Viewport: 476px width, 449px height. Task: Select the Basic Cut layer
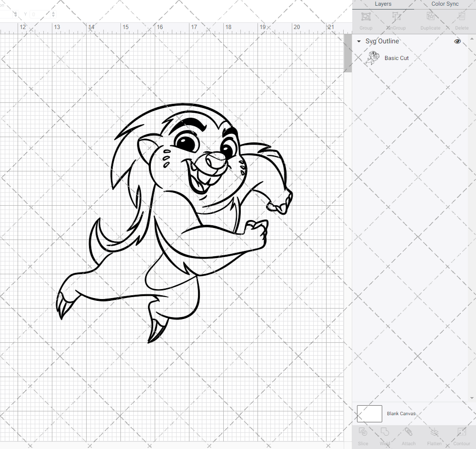(397, 58)
